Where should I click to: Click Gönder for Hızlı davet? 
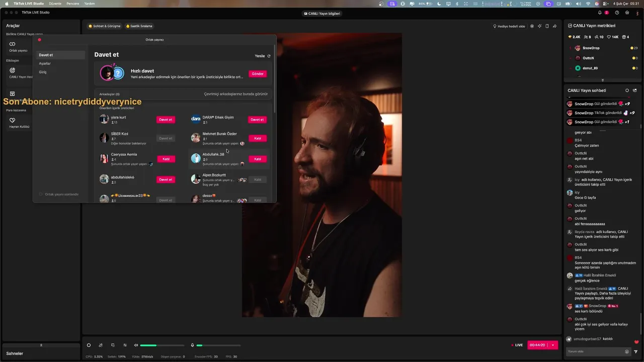click(x=258, y=73)
